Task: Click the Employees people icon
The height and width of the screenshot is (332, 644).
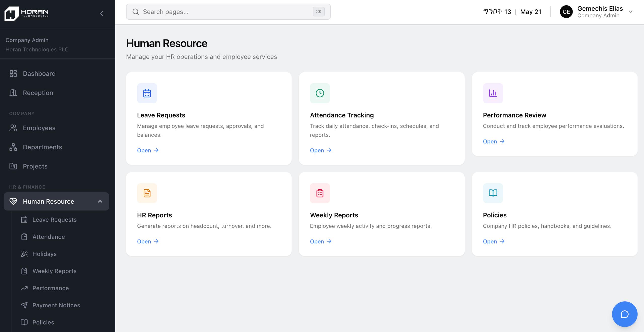Action: 13,128
